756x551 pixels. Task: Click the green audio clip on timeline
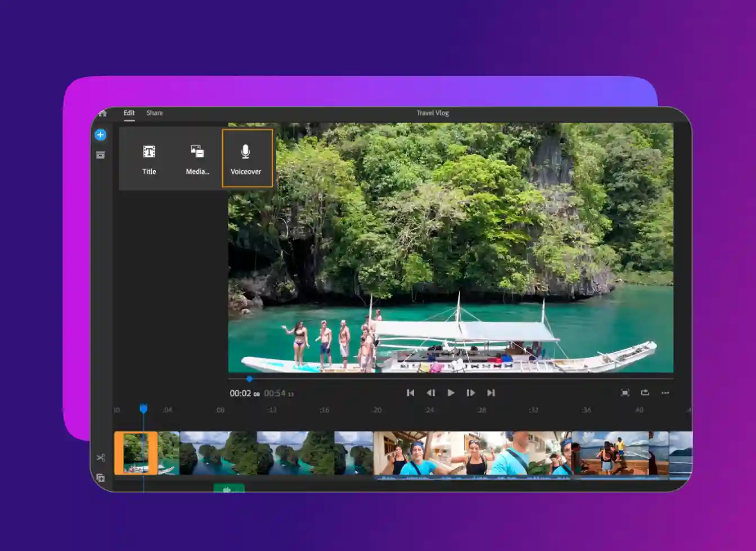point(229,489)
